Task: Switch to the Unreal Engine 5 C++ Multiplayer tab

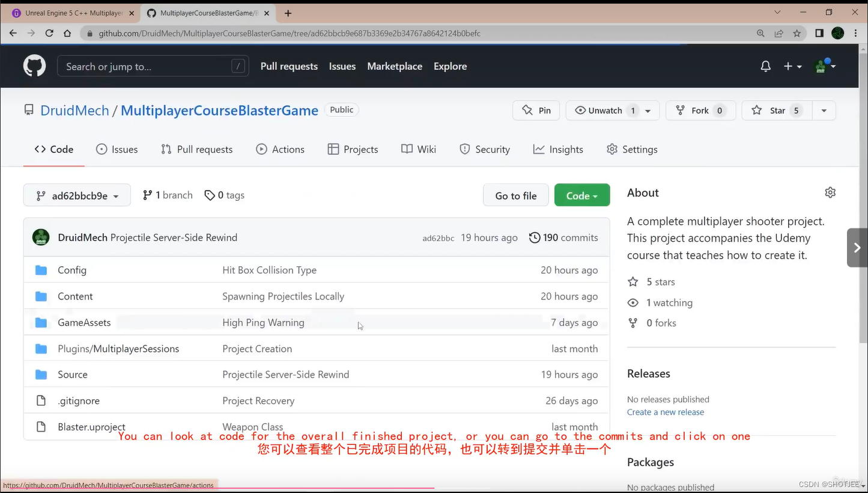Action: pyautogui.click(x=73, y=13)
